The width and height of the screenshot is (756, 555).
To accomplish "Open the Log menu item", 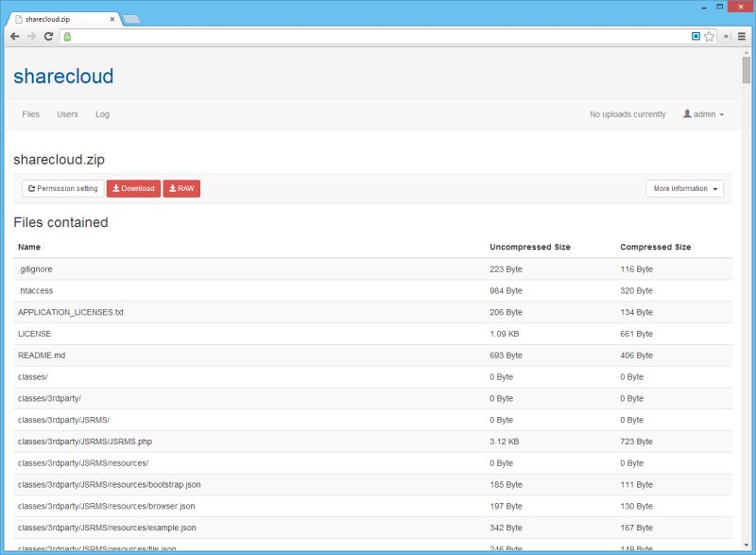I will click(x=102, y=114).
